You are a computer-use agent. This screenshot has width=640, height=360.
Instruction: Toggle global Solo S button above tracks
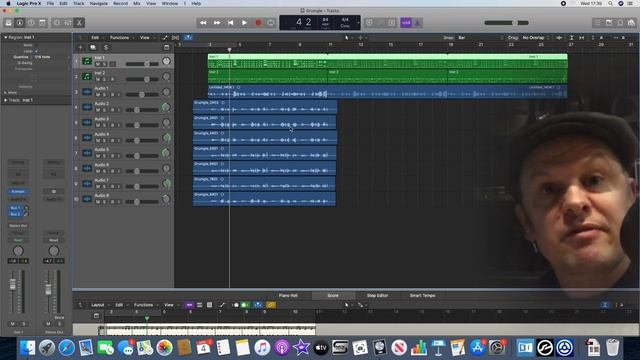106,48
